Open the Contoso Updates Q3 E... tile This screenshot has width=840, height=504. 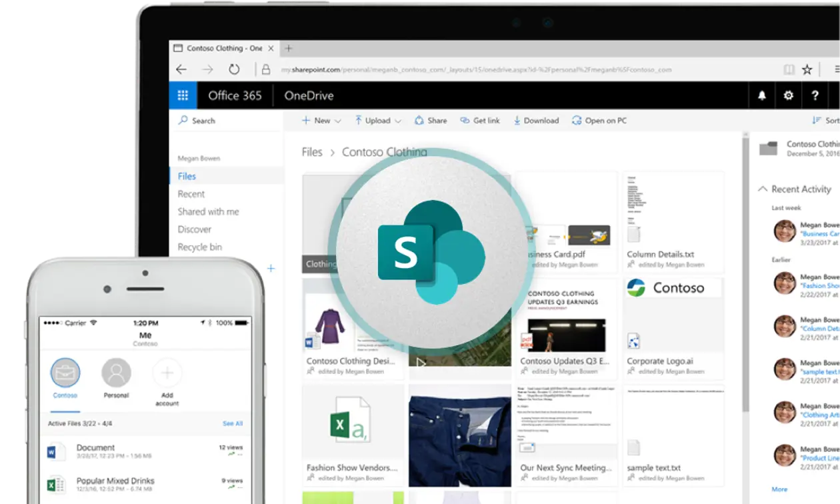pos(566,329)
